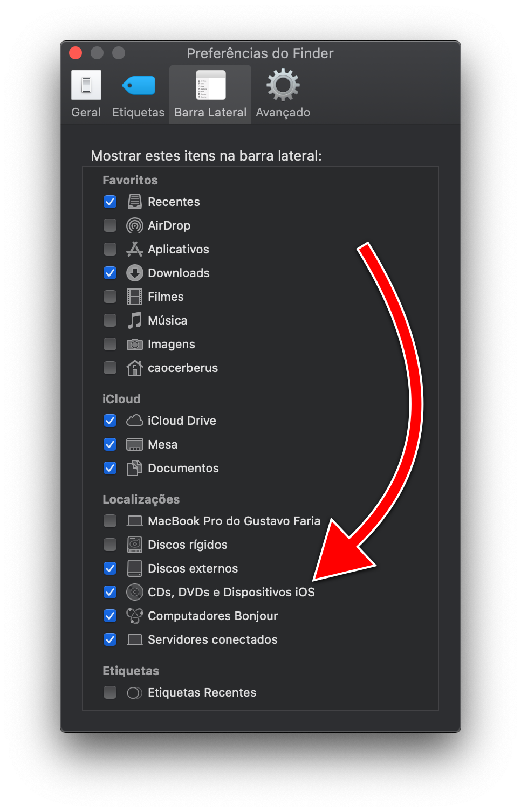The height and width of the screenshot is (812, 521).
Task: Click the Downloads arrow icon
Action: 134,273
